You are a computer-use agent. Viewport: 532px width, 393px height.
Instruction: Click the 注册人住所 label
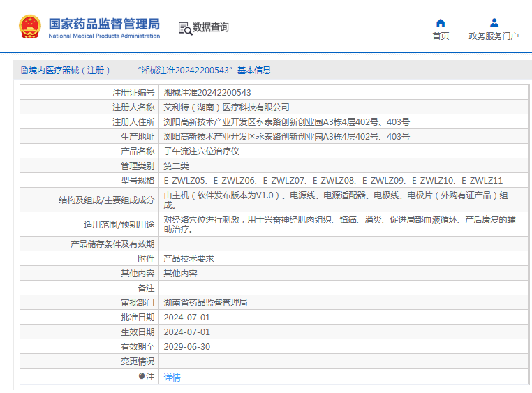point(133,121)
